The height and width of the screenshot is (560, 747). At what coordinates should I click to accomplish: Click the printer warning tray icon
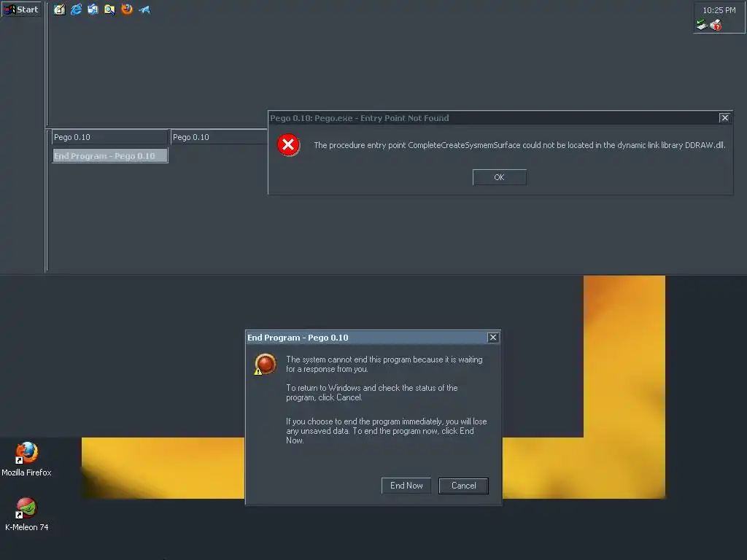(716, 25)
